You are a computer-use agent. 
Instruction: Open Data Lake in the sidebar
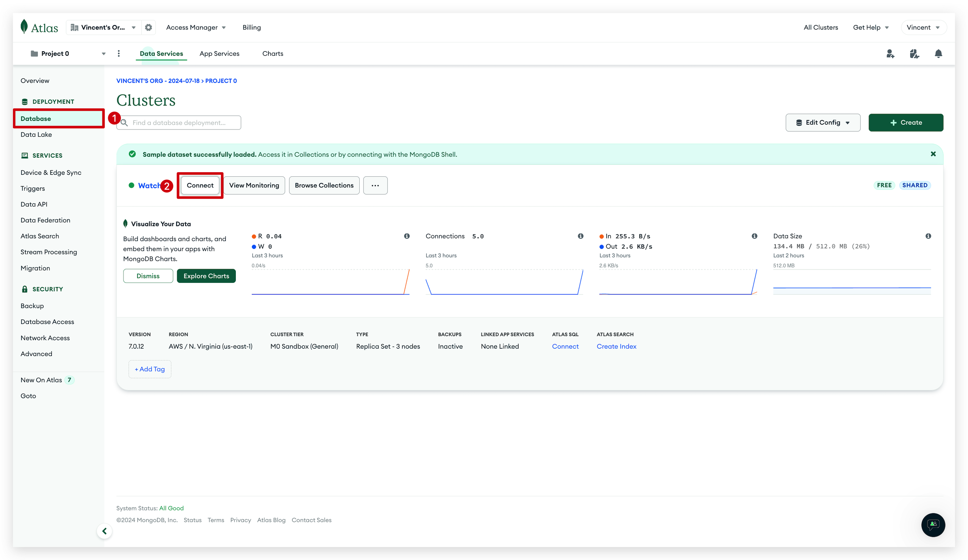(x=36, y=134)
